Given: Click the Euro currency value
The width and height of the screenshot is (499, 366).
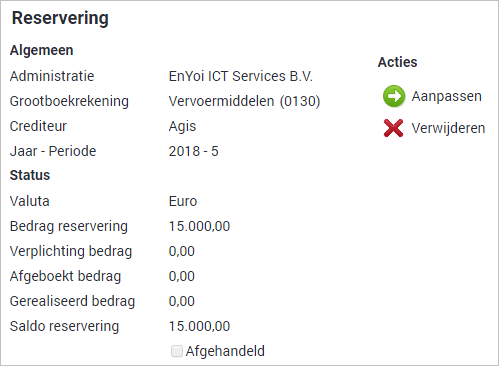Looking at the screenshot, I should (183, 201).
